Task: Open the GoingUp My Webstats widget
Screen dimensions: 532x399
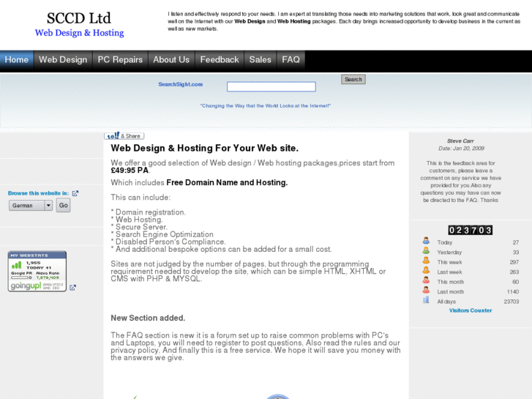Action: click(37, 272)
